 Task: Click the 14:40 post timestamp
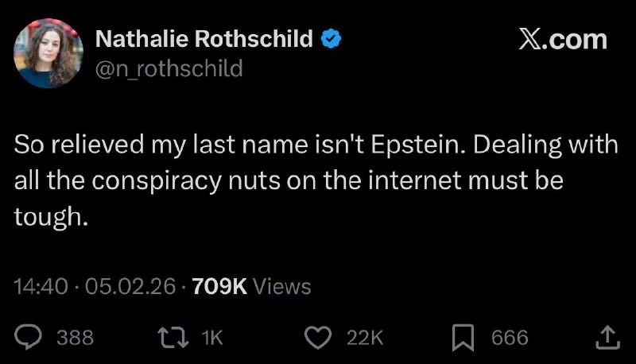point(41,286)
